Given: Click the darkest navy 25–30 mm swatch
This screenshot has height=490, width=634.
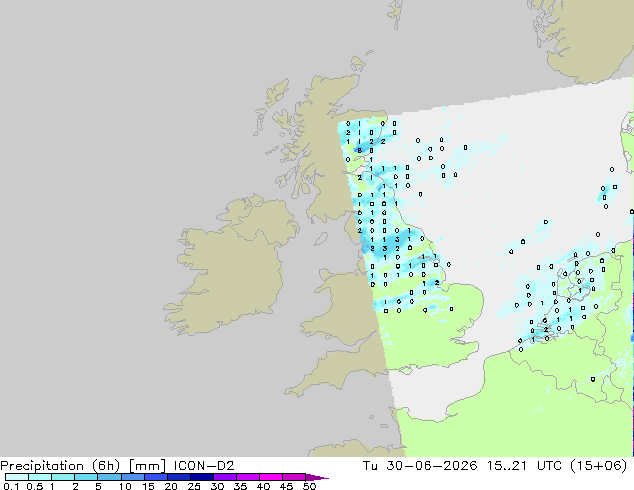Looking at the screenshot, I should pyautogui.click(x=202, y=477).
